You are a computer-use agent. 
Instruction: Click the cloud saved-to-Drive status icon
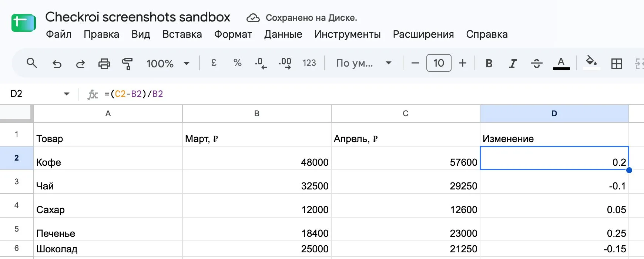pyautogui.click(x=253, y=18)
